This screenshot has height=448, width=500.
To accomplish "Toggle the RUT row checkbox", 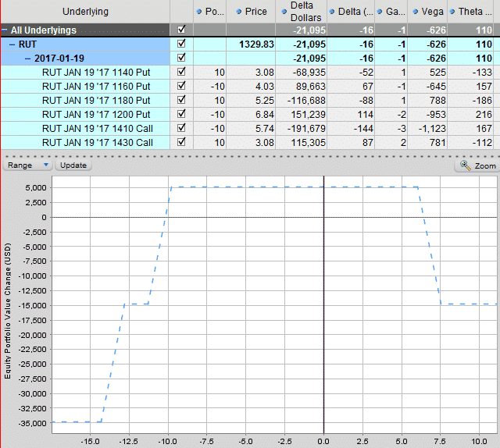I will (181, 44).
